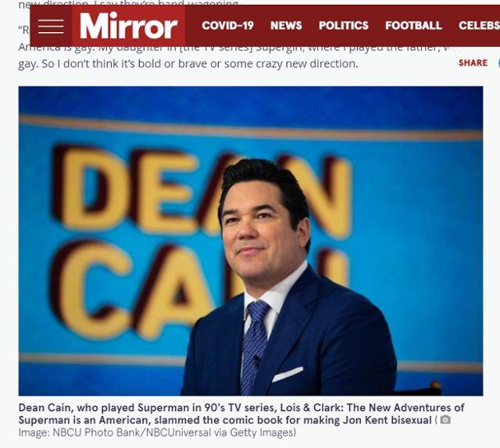Open the COVID-19 section
Screen dimensions: 500x448
point(227,26)
